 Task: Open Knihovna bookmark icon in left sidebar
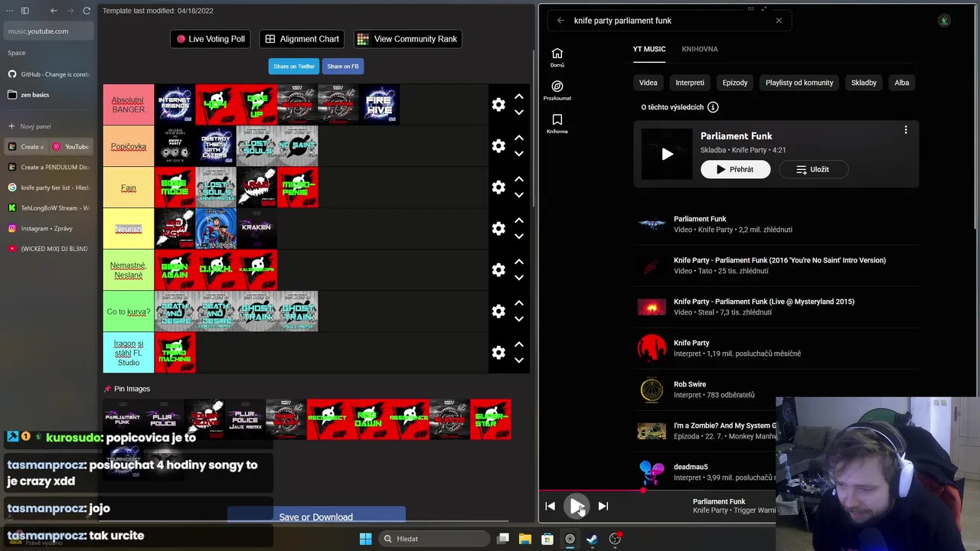[557, 123]
